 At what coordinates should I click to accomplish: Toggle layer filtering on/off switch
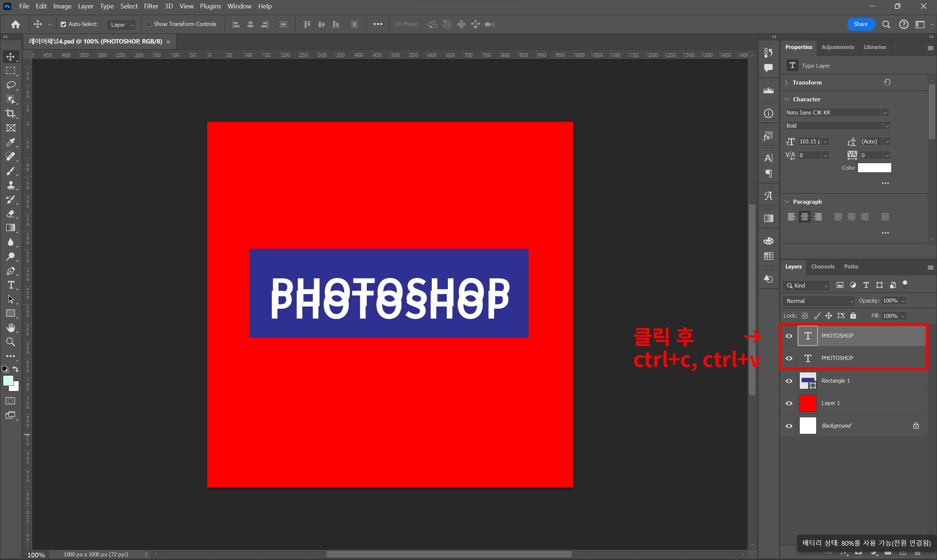click(x=904, y=285)
